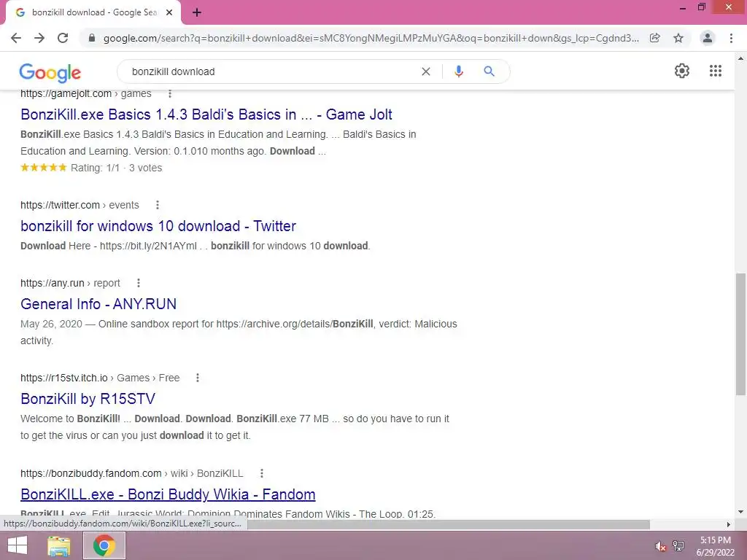
Task: Go back to the previous page
Action: 16,38
